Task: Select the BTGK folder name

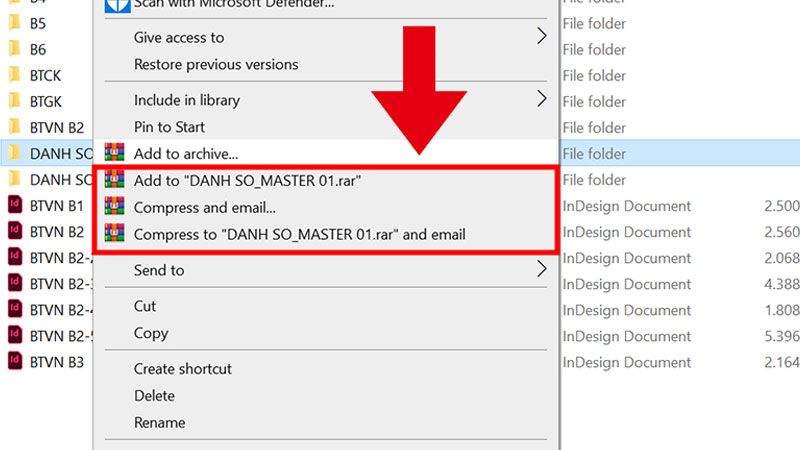Action: pyautogui.click(x=45, y=102)
